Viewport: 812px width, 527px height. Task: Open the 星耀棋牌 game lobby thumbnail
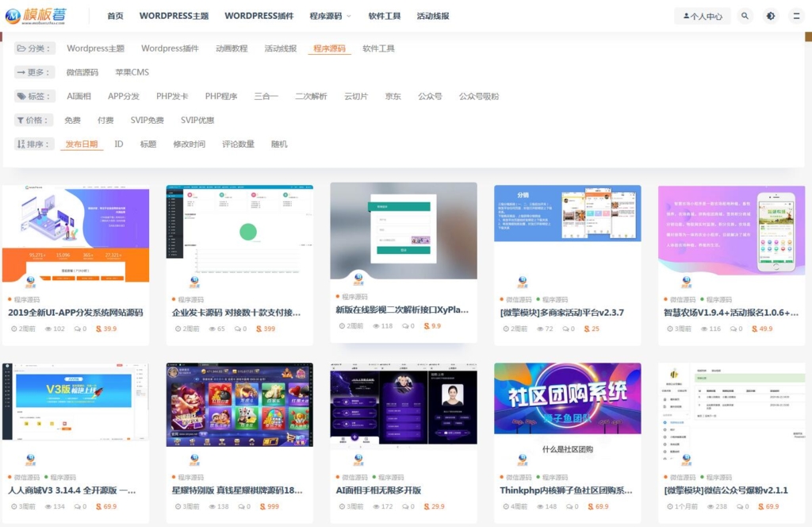click(x=239, y=405)
